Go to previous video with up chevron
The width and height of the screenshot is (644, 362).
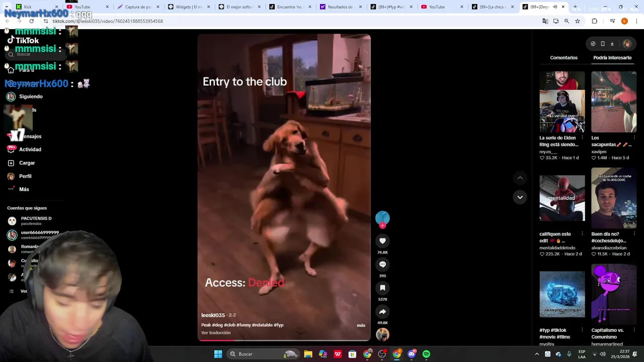520,178
